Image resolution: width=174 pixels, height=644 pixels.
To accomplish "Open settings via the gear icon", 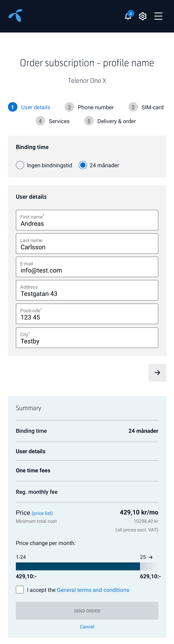I will coord(143,16).
